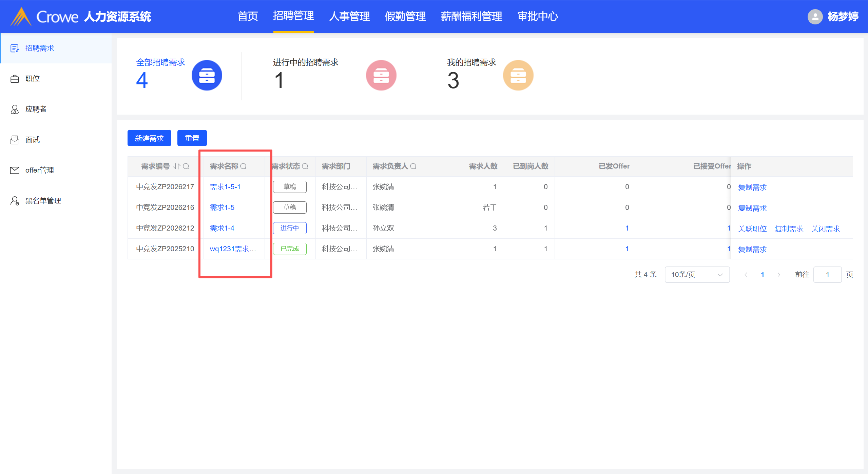
Task: Click the pink 进行中的招聘需求 drawer icon
Action: click(x=381, y=75)
